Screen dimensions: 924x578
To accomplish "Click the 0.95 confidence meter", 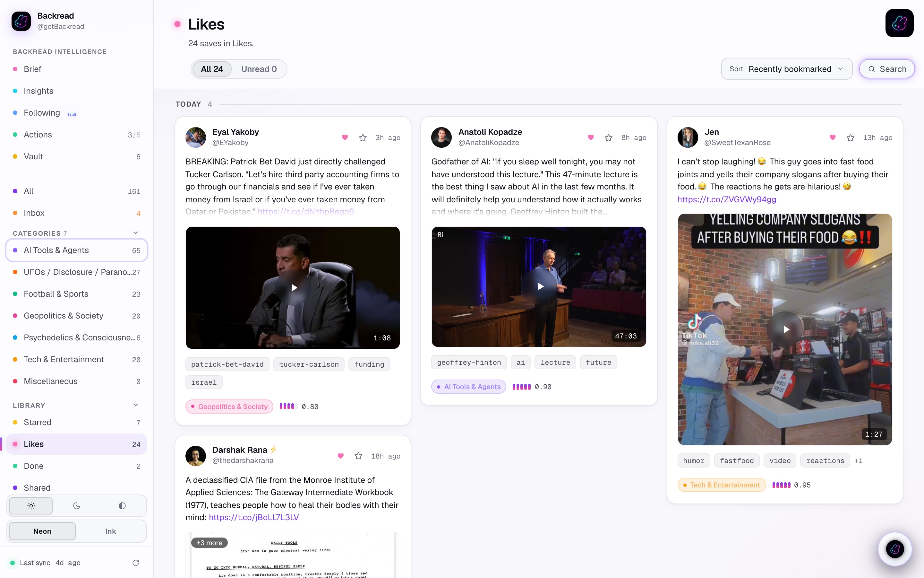I will click(x=791, y=485).
